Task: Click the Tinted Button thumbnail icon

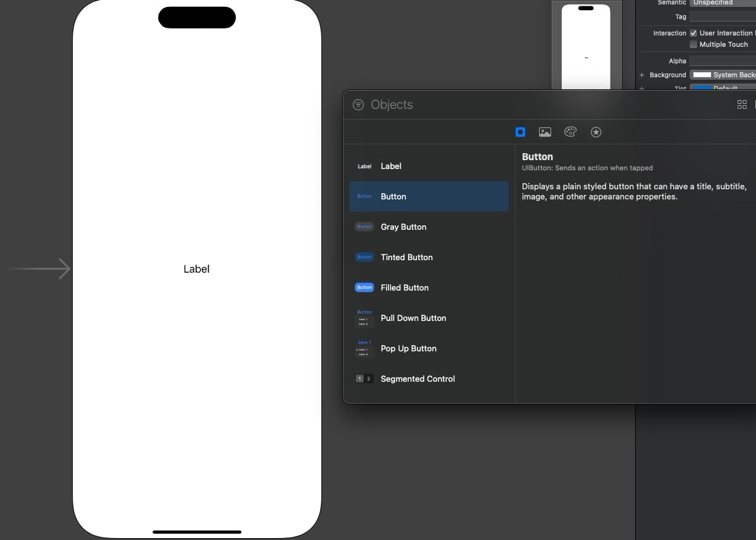Action: coord(364,257)
